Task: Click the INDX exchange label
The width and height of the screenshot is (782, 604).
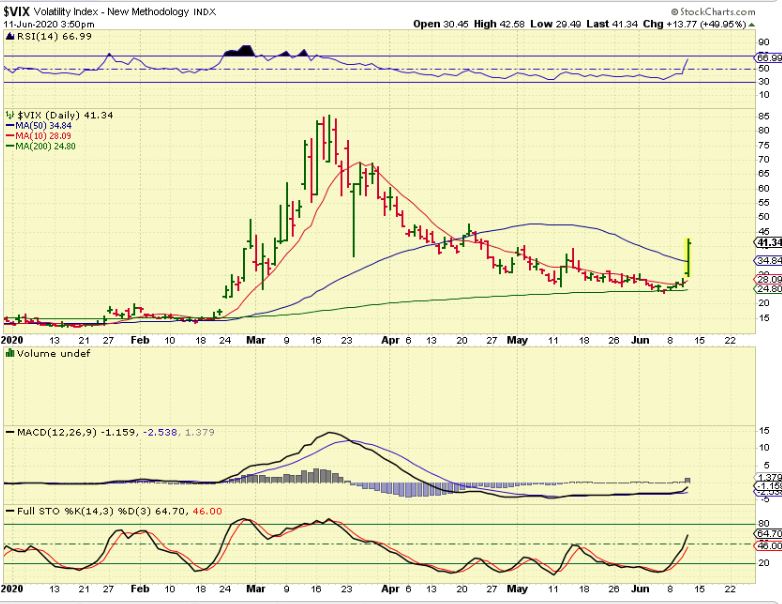Action: (204, 12)
